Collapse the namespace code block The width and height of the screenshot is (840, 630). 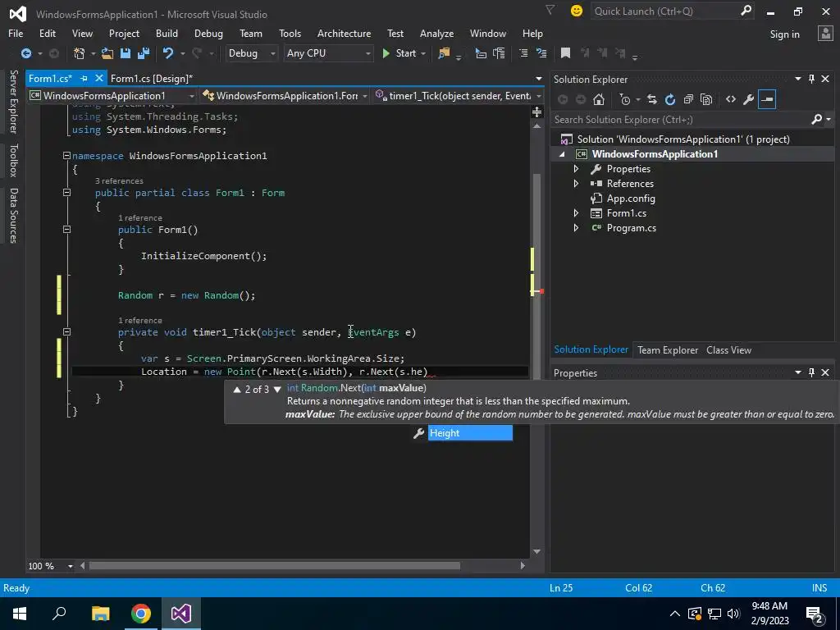click(66, 155)
